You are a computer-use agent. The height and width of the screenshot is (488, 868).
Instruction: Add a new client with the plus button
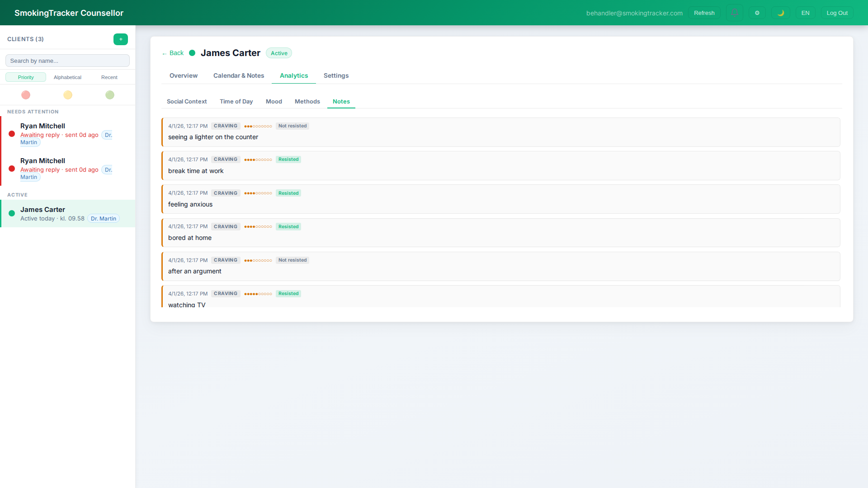pyautogui.click(x=121, y=39)
